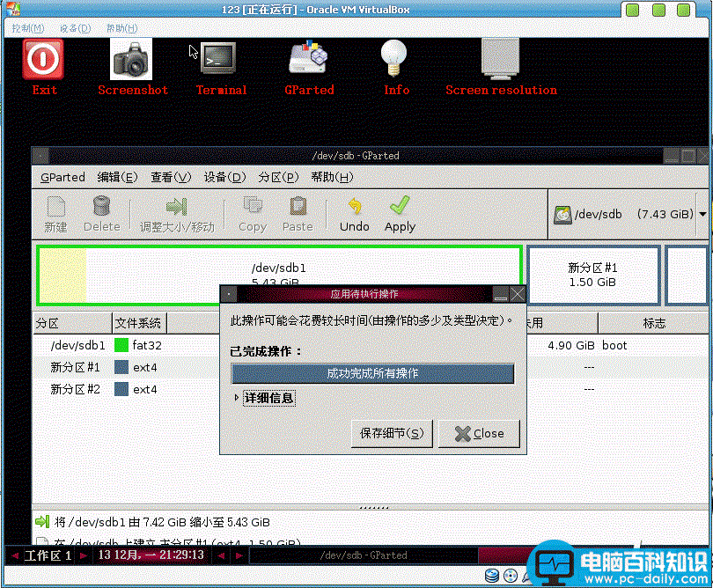Select the 新分区 #1 block in disk map

[x=593, y=275]
